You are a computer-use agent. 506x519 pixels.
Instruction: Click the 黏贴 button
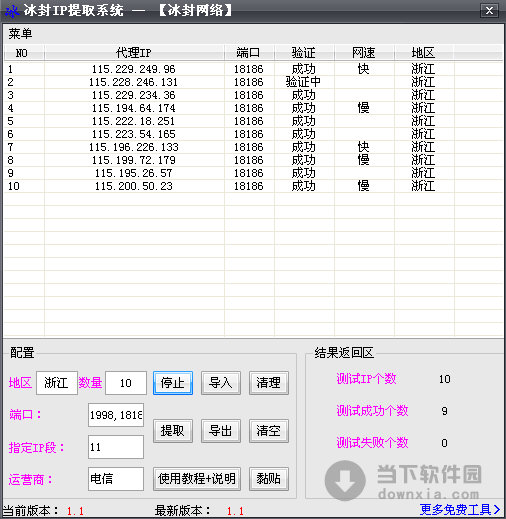pyautogui.click(x=269, y=479)
